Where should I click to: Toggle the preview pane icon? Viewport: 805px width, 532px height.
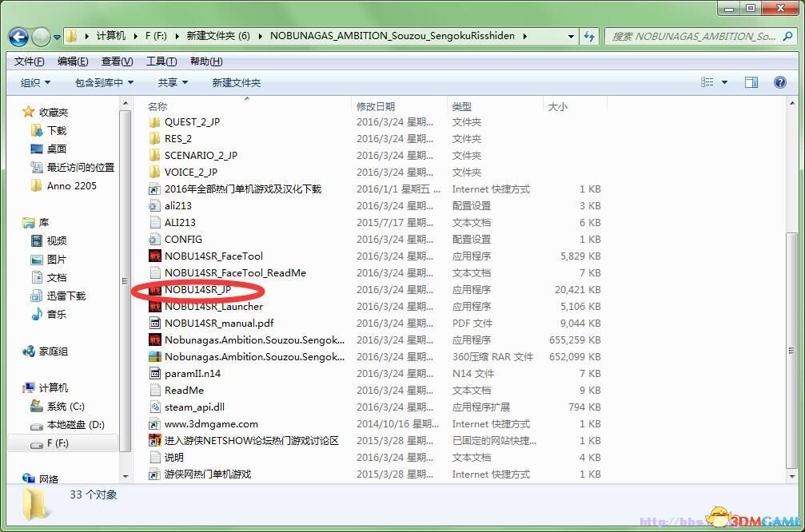pyautogui.click(x=751, y=82)
